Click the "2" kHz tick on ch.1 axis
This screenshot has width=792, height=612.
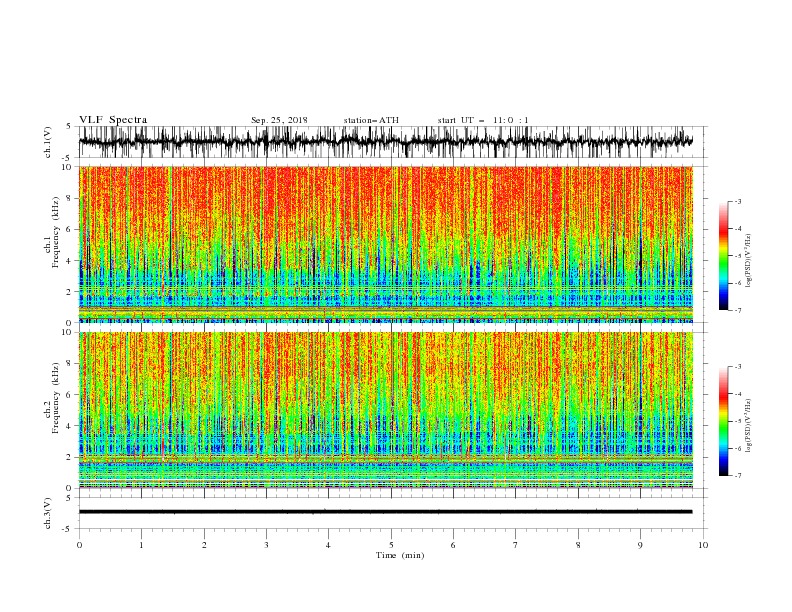click(x=69, y=291)
